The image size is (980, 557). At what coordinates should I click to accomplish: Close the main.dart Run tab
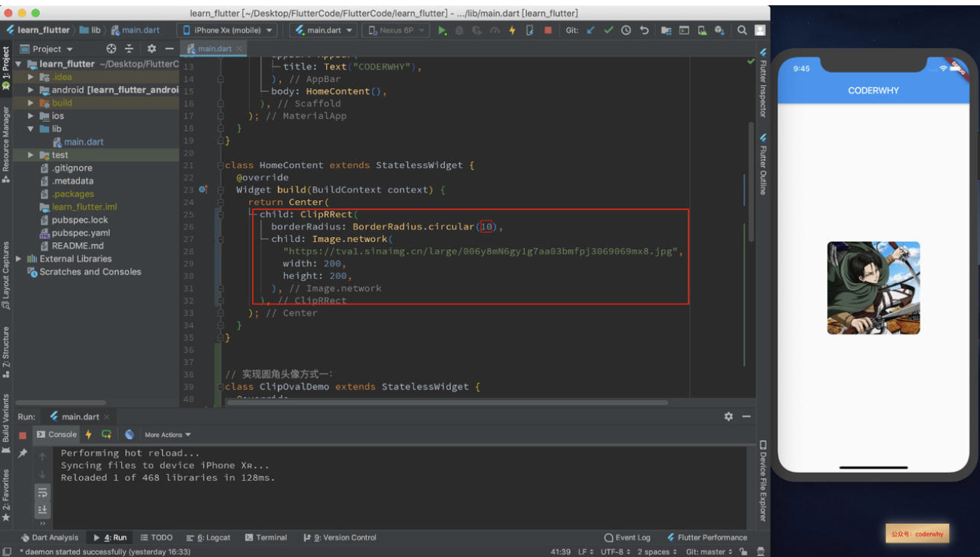(x=107, y=417)
